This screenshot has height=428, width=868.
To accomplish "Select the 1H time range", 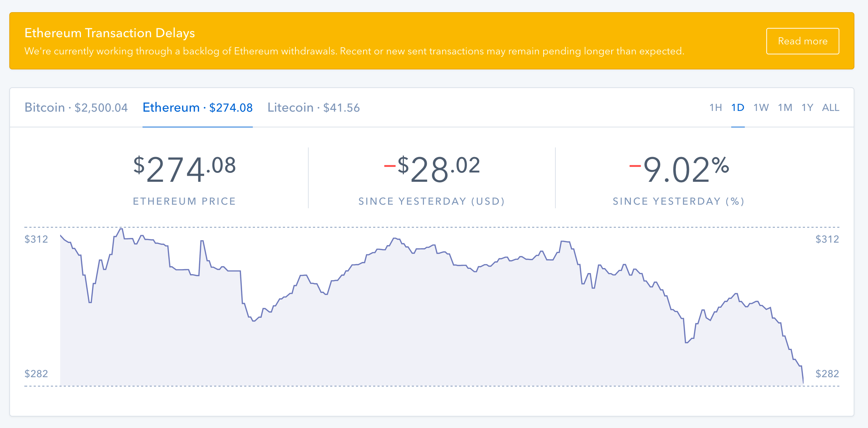I will click(x=715, y=108).
